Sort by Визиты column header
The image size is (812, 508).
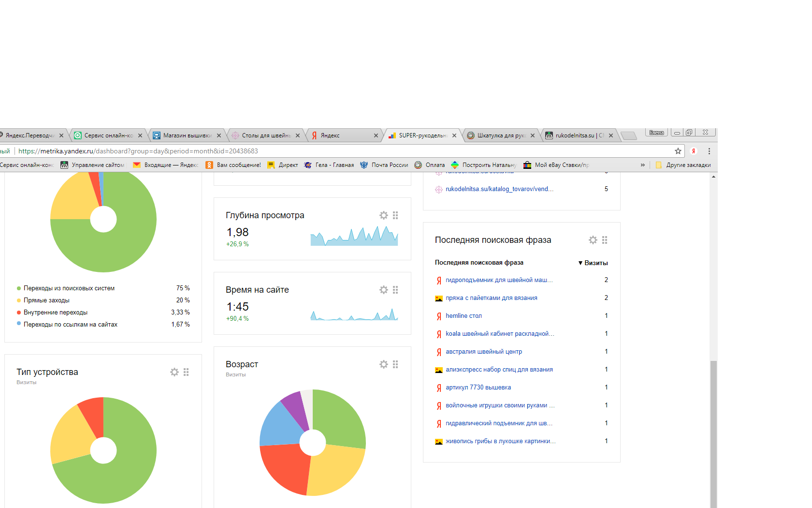point(593,263)
